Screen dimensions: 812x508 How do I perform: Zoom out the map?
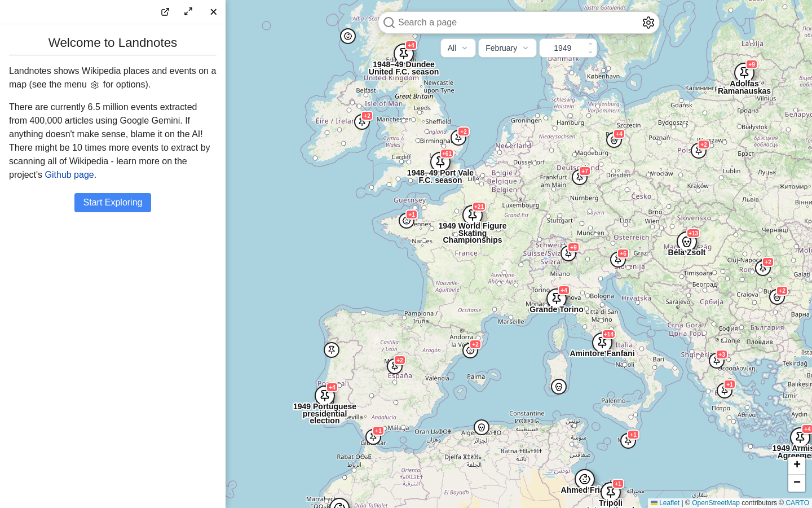pos(797,482)
